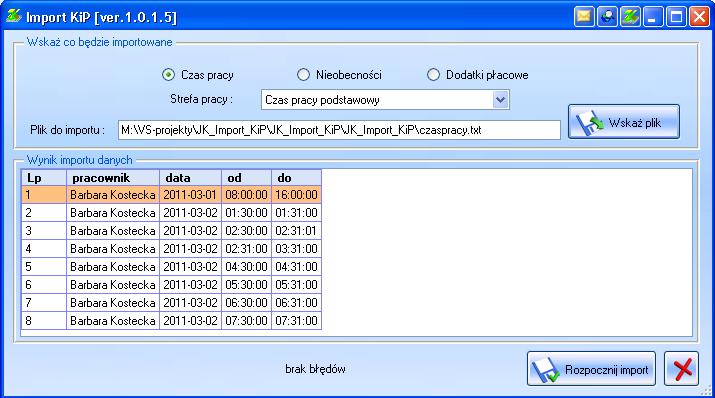Click the Import KiP application icon in title bar
715x398 pixels.
[x=14, y=16]
